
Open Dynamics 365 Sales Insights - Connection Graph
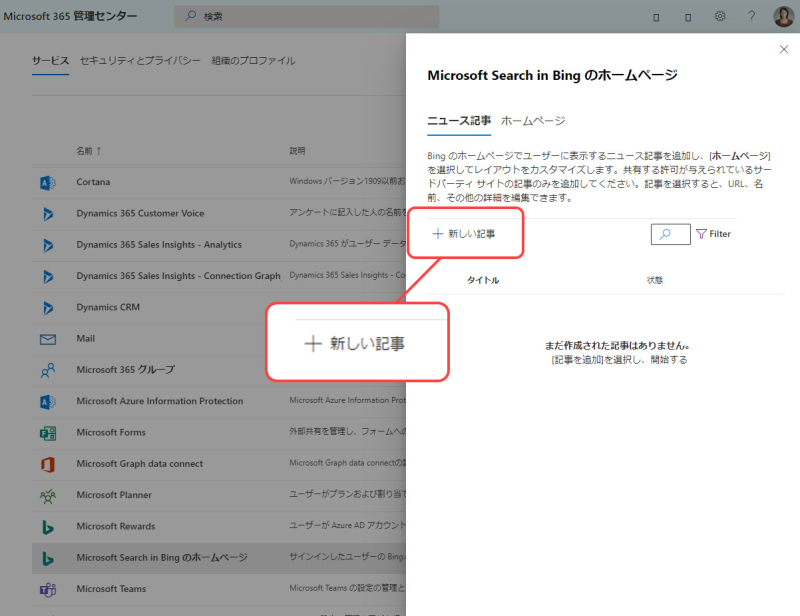click(179, 276)
